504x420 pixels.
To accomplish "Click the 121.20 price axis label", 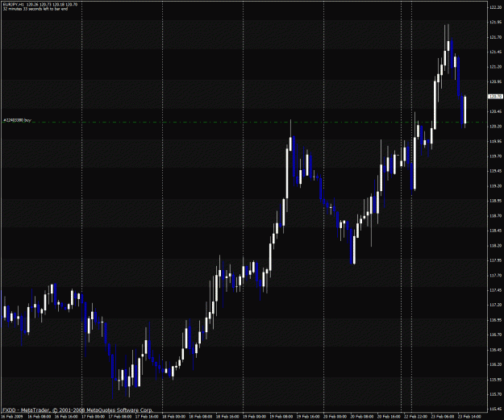I will (x=495, y=67).
